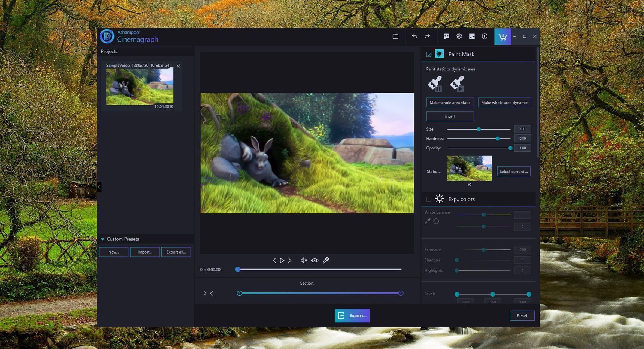Screen dimensions: 644x349
Task: Step to the previous frame
Action: coord(274,260)
